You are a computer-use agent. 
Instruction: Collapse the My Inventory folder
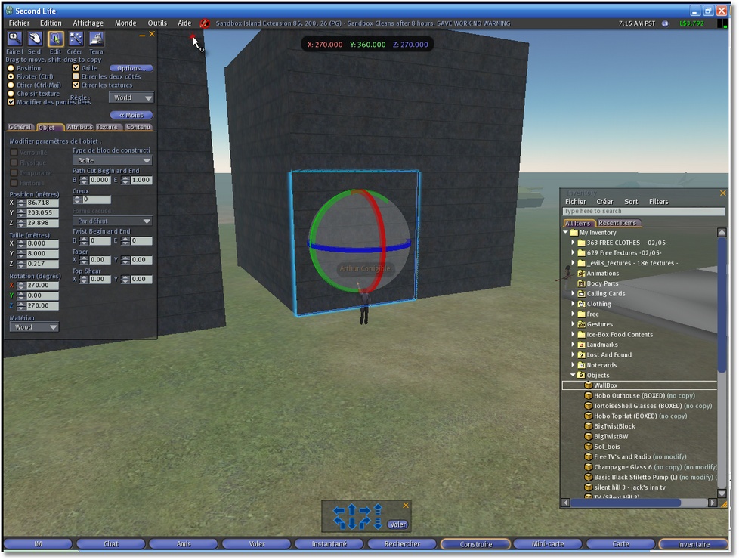(x=565, y=232)
